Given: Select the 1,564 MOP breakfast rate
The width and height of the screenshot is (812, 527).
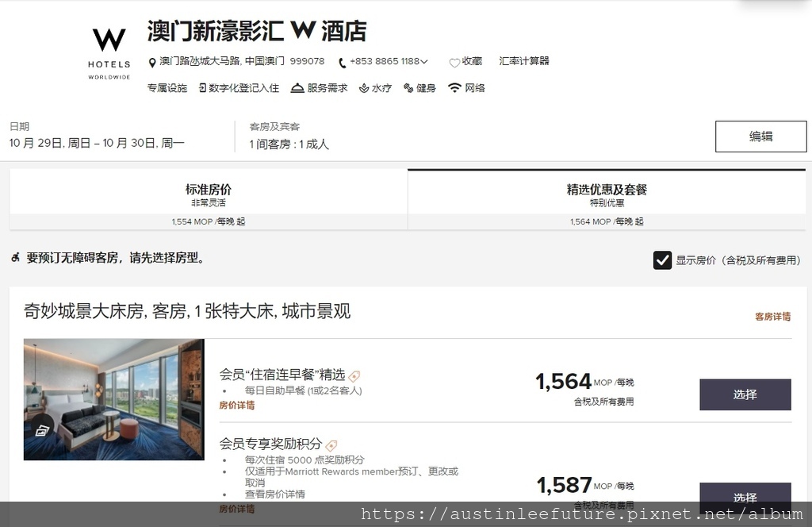Looking at the screenshot, I should tap(745, 394).
